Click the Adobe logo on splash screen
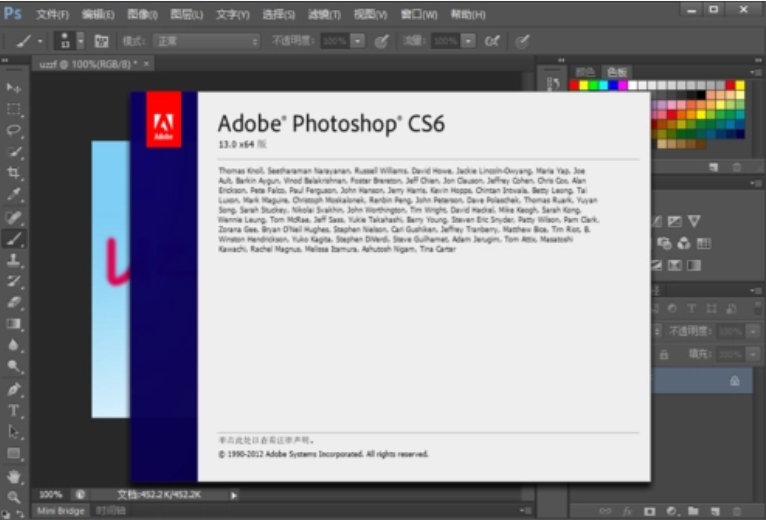Screen dimensions: 766x520 (163, 120)
